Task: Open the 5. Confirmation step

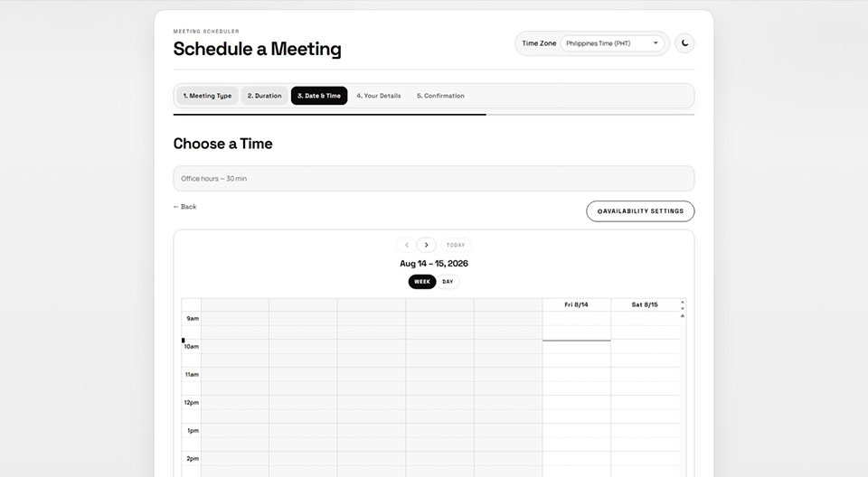Action: pos(440,96)
